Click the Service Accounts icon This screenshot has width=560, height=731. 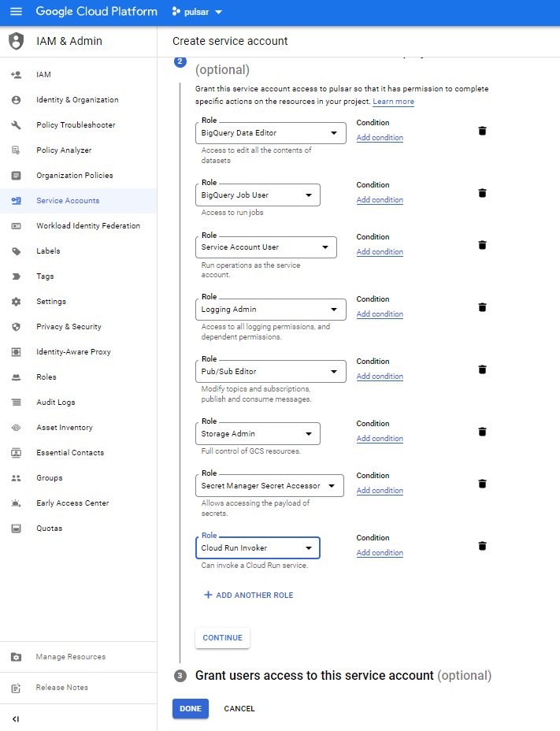(17, 200)
